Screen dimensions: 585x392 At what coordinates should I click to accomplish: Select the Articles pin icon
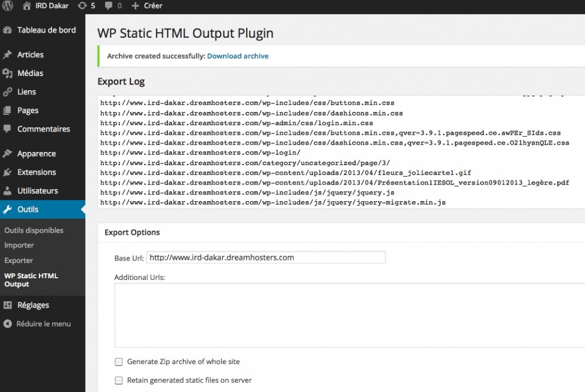[7, 55]
